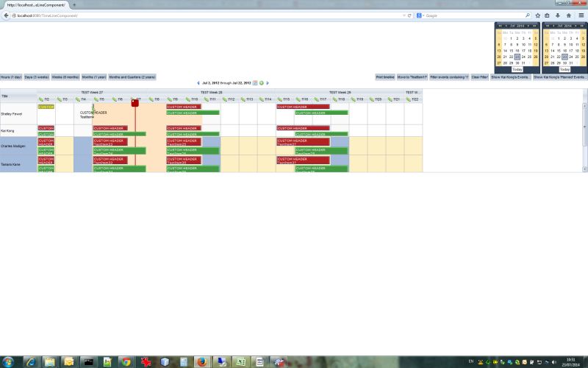588x368 pixels.
Task: Reload page using address bar refresh icon
Action: [409, 15]
